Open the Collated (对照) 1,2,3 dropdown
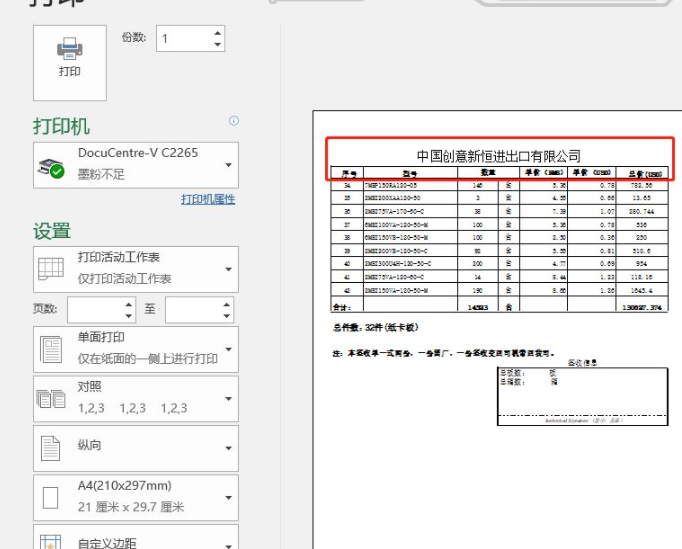Screen dimensions: 682x549 click(136, 399)
